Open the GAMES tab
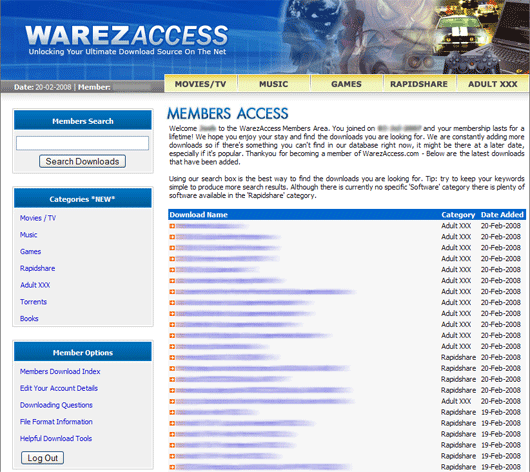Viewport: 530px width, 472px height. 346,84
